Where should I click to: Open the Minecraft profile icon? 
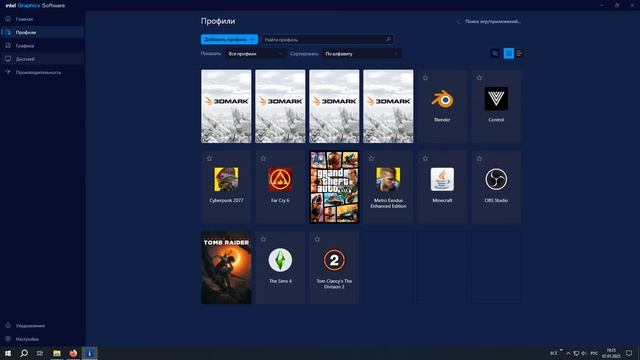442,179
